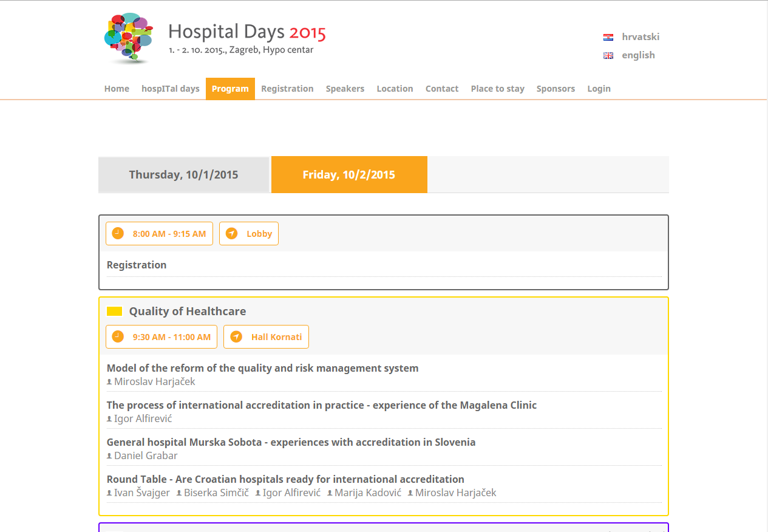Click Round Table speaker Marija Kadović
Viewport: 768px width, 532px height.
[368, 493]
